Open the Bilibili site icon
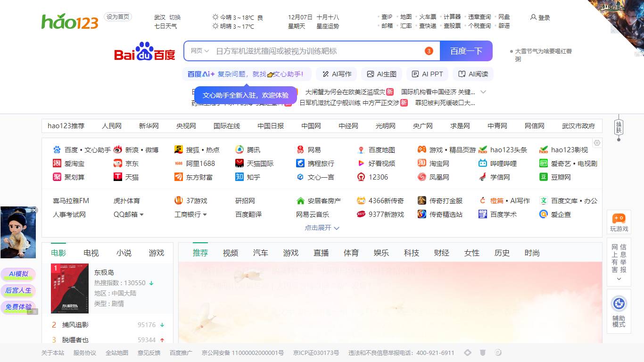The width and height of the screenshot is (644, 362). 483,164
